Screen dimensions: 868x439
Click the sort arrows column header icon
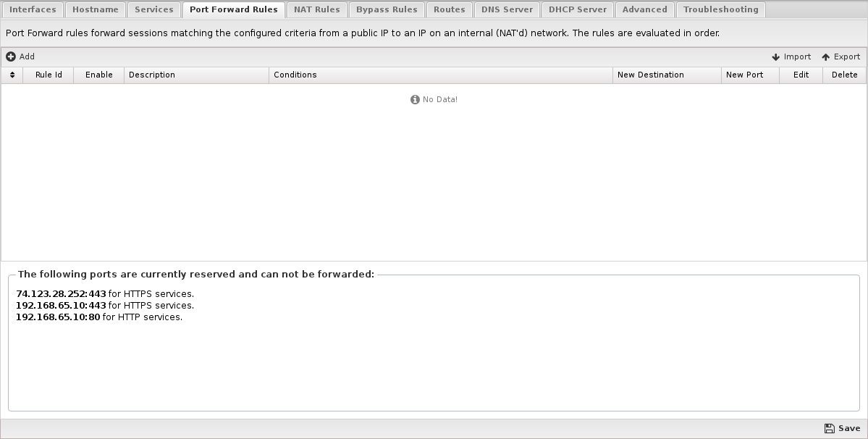tap(12, 75)
